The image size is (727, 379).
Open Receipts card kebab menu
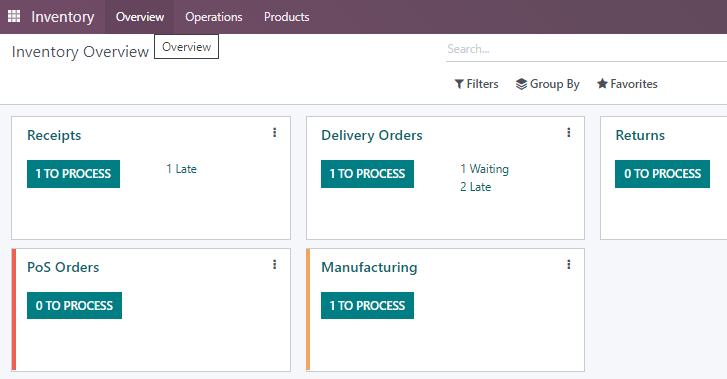274,133
